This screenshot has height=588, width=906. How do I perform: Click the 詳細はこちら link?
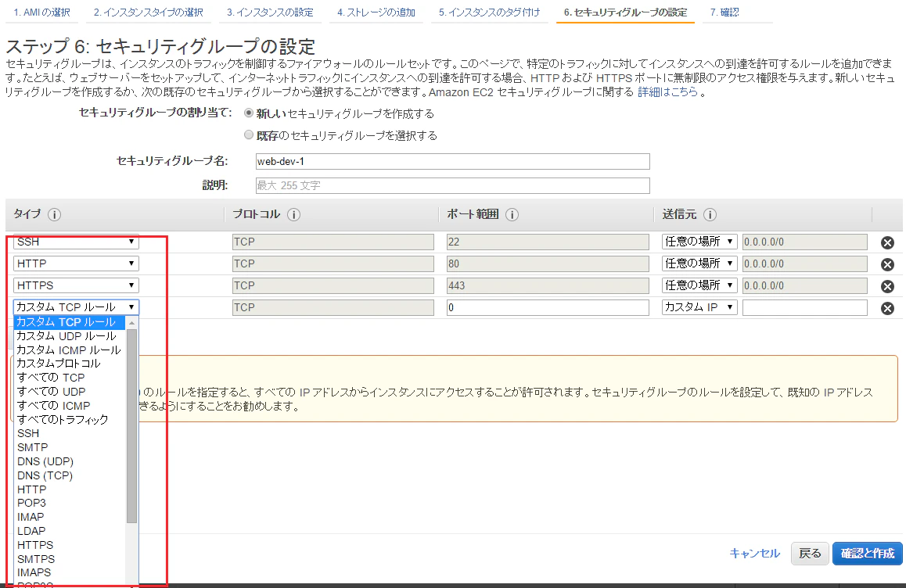(x=667, y=91)
